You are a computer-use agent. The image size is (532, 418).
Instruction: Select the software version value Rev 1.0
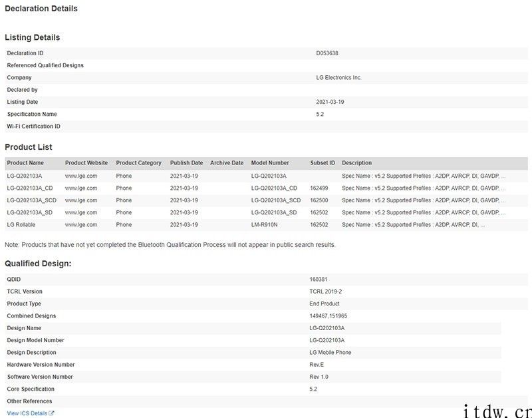point(319,377)
